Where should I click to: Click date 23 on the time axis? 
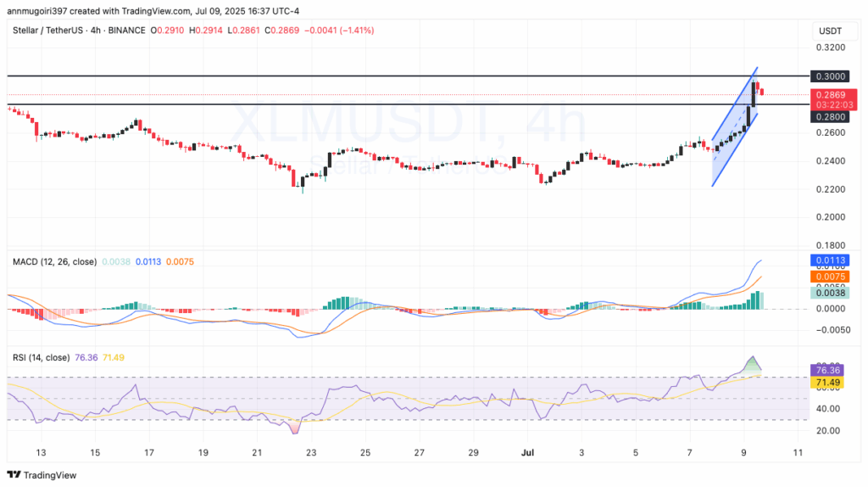point(311,453)
